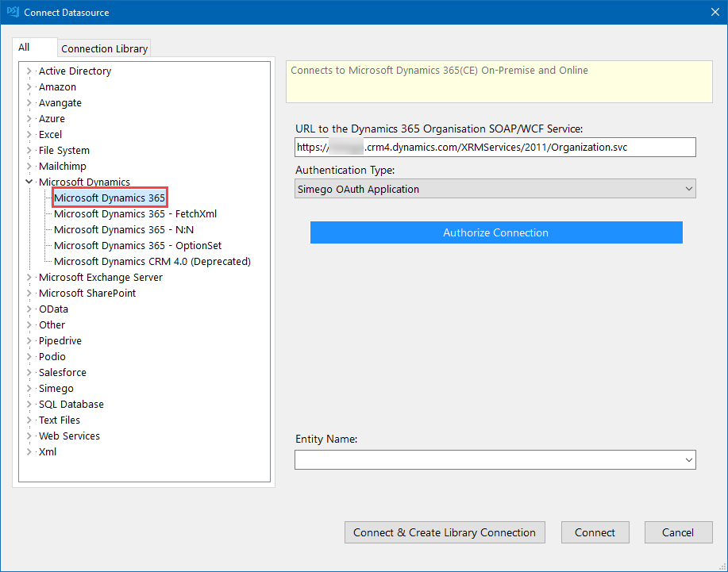Select Microsoft Dynamics 365 - OptionSet
Screen dimensions: 728x572
(x=138, y=245)
